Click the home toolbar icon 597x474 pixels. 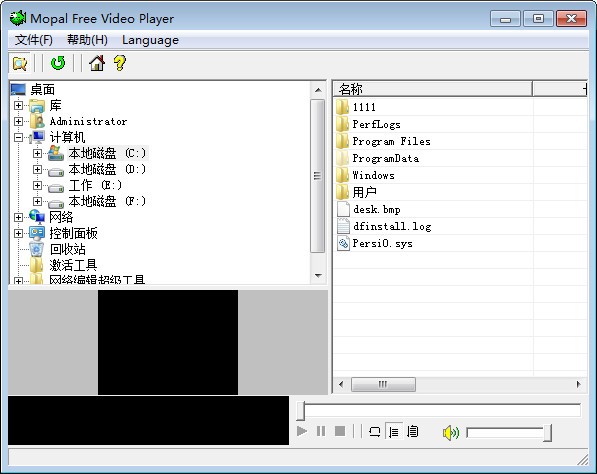point(97,63)
